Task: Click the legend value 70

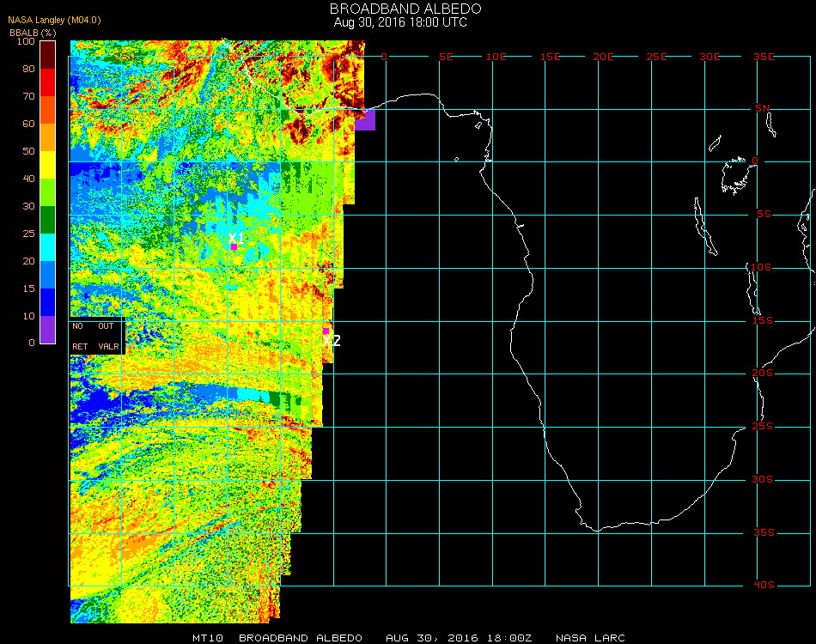Action: click(x=28, y=96)
